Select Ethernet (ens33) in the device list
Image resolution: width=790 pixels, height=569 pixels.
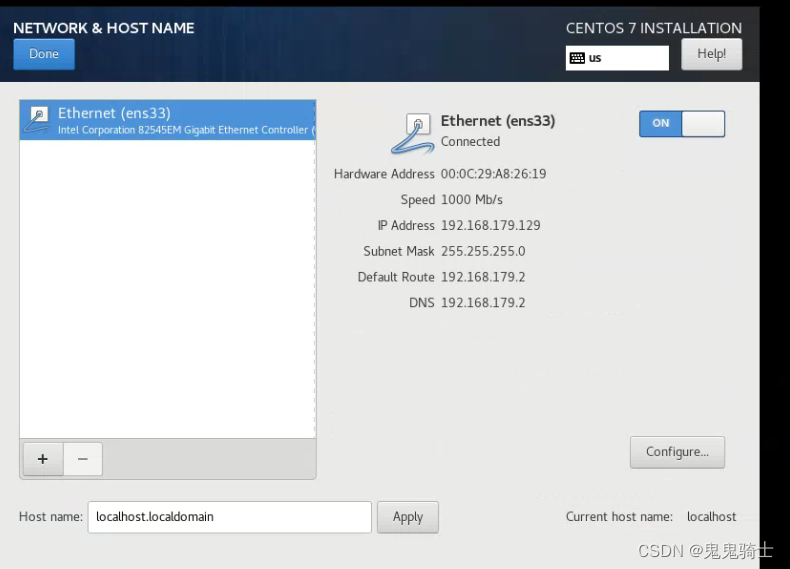(168, 120)
